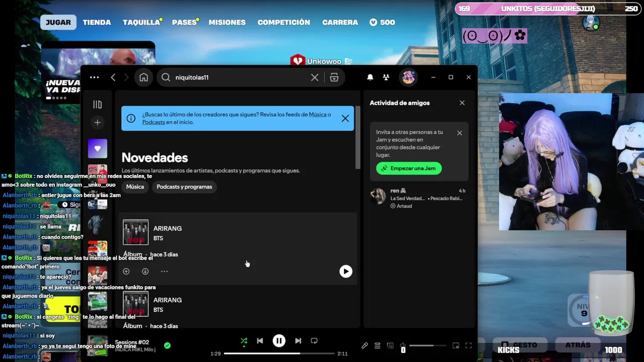
Task: Select TIENDA tab in Fortnite
Action: click(x=97, y=22)
